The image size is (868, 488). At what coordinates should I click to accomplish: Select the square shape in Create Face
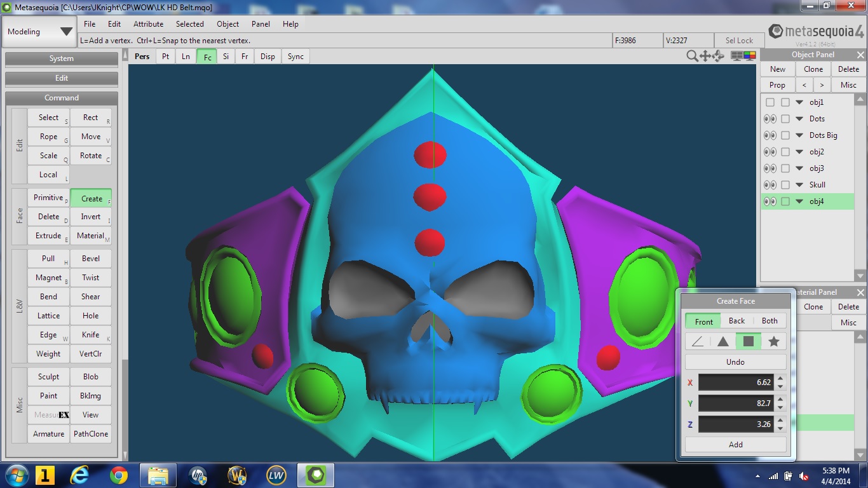[x=749, y=341]
